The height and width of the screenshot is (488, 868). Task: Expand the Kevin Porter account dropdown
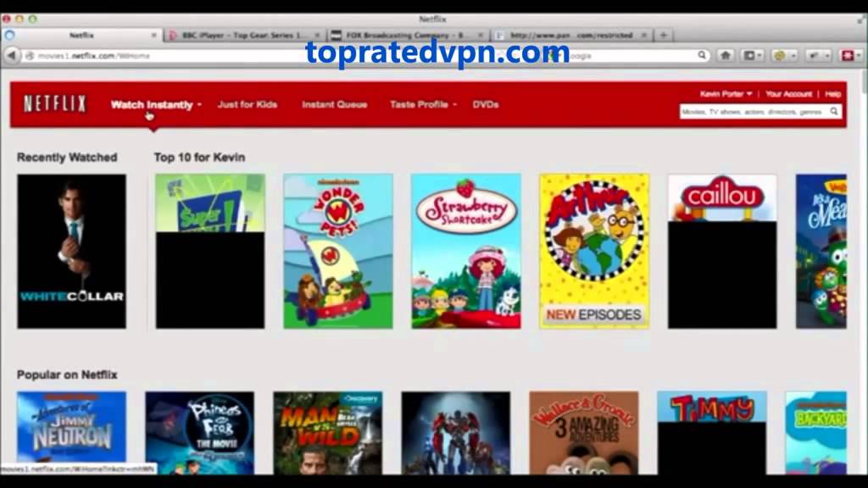[x=726, y=94]
